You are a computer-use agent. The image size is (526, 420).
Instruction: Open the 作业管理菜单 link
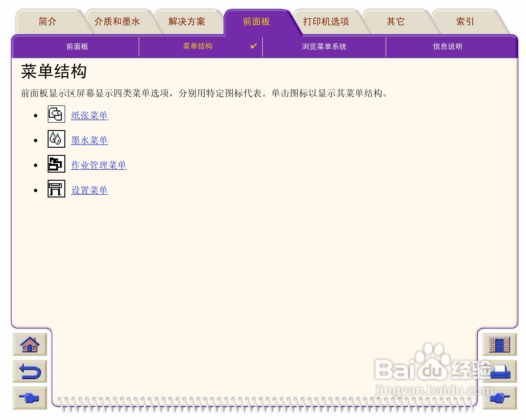click(99, 165)
